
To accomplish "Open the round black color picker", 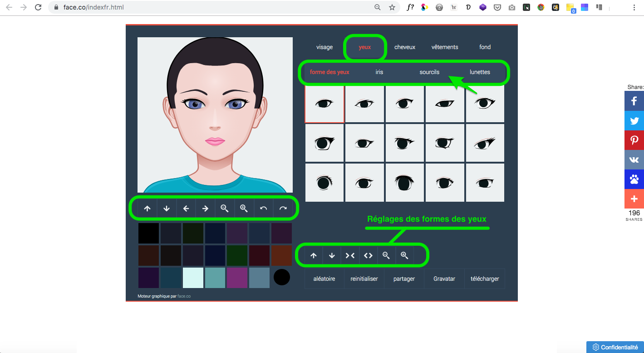I will pos(282,277).
